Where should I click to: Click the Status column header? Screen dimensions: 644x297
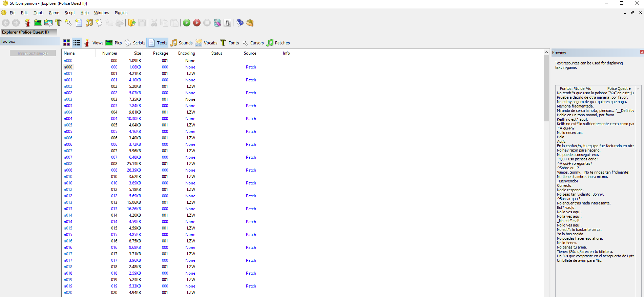(210, 53)
